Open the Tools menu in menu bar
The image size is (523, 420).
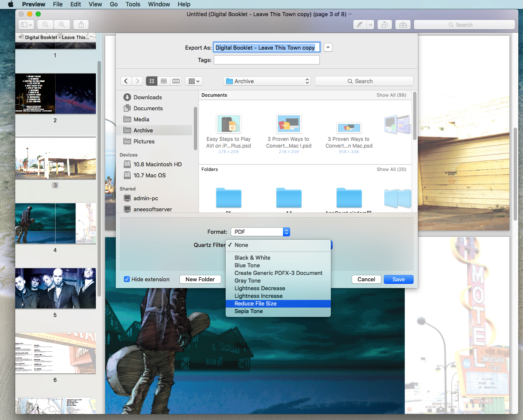[133, 4]
